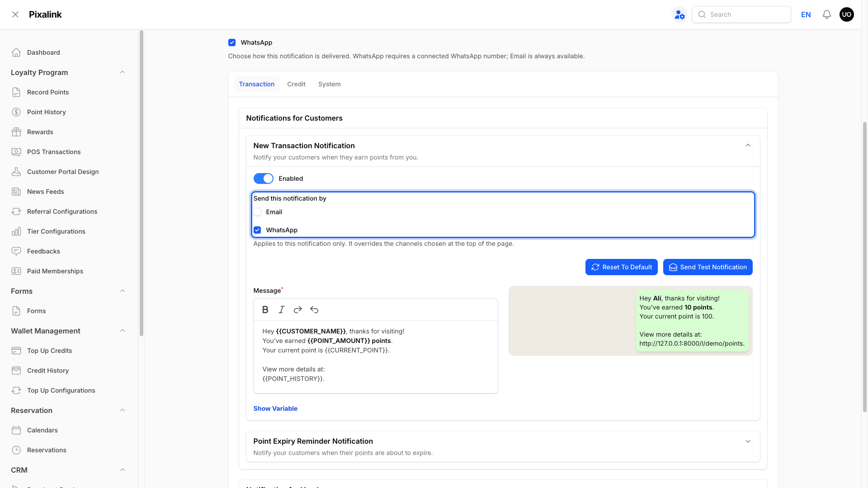
Task: Toggle the Enabled switch off
Action: [264, 178]
